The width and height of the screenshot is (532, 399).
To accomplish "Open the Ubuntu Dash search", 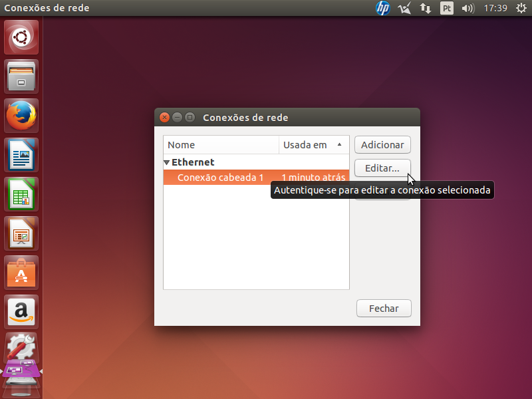I will pyautogui.click(x=21, y=37).
